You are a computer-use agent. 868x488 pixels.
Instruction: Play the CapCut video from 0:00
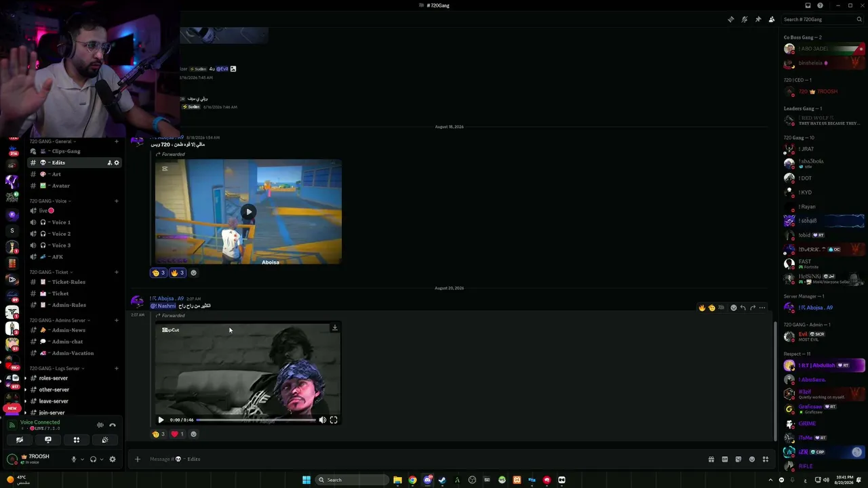point(161,420)
